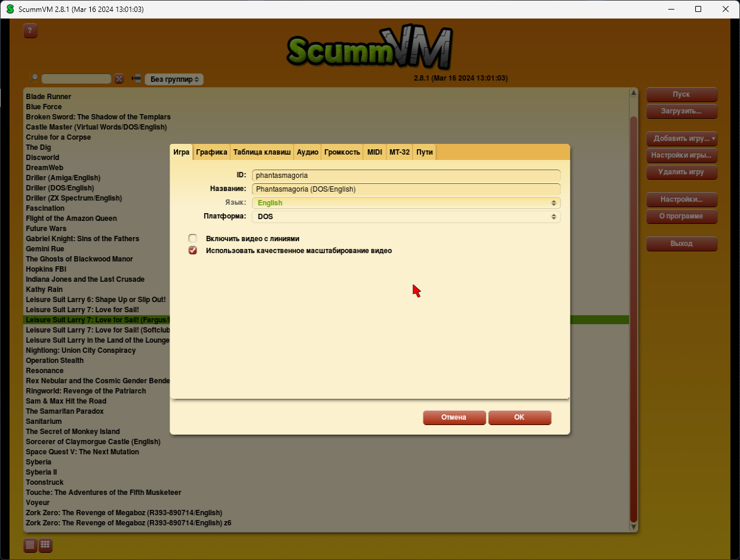Image resolution: width=740 pixels, height=560 pixels.
Task: Click the Пуск start button
Action: pos(681,94)
